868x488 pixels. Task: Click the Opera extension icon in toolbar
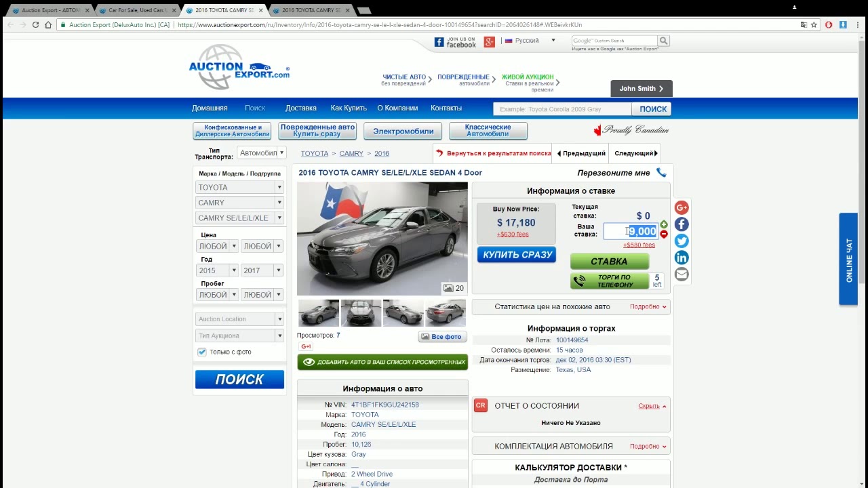[829, 24]
